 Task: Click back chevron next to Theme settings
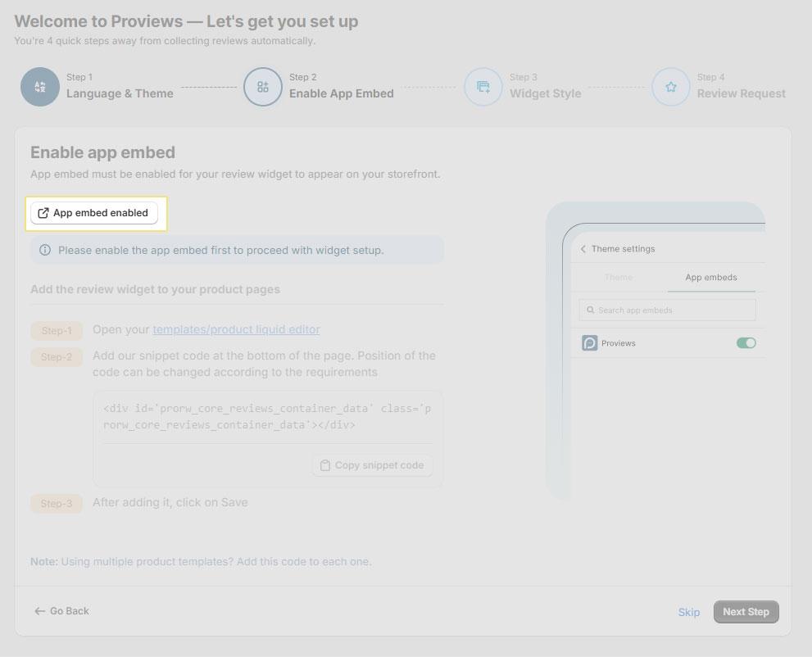583,249
